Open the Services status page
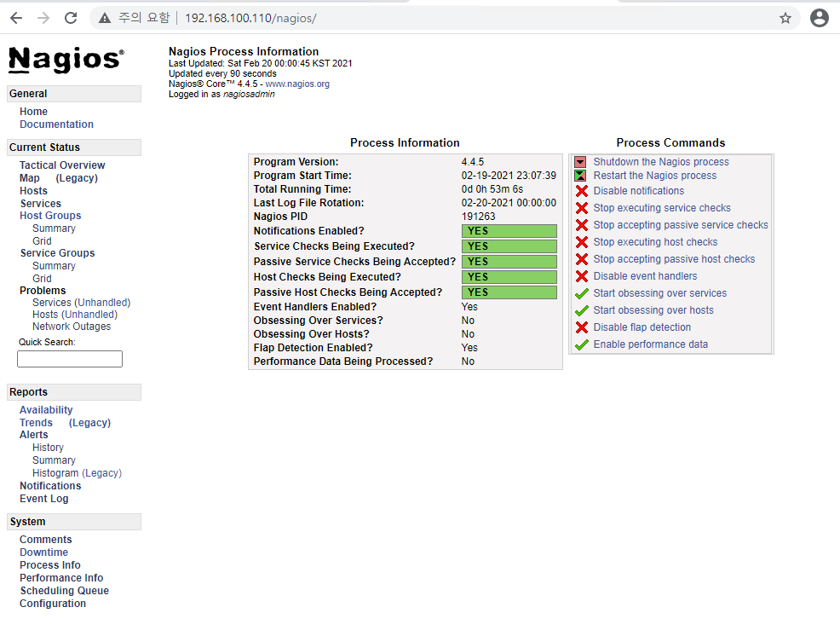840x642 pixels. (41, 204)
